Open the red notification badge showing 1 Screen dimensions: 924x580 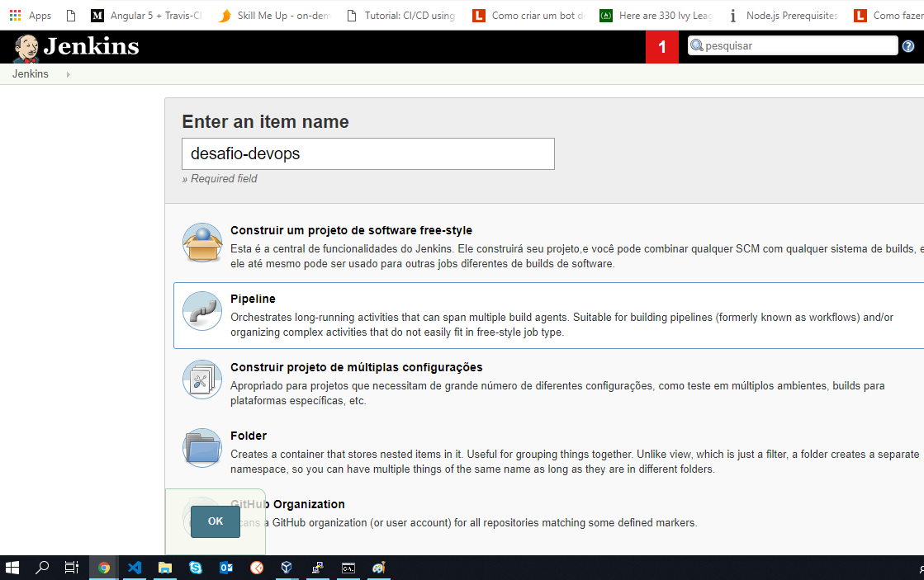pyautogui.click(x=661, y=46)
